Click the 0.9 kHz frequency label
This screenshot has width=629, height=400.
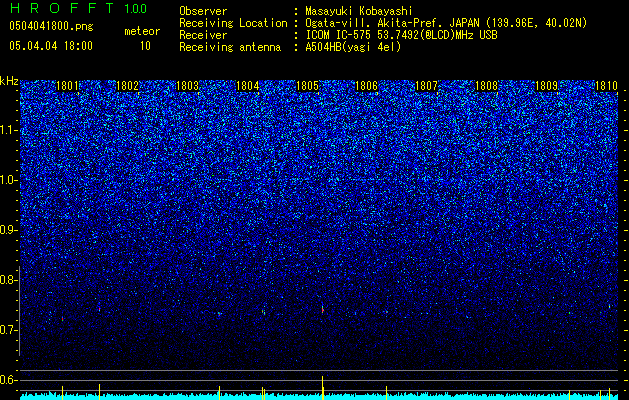[9, 230]
